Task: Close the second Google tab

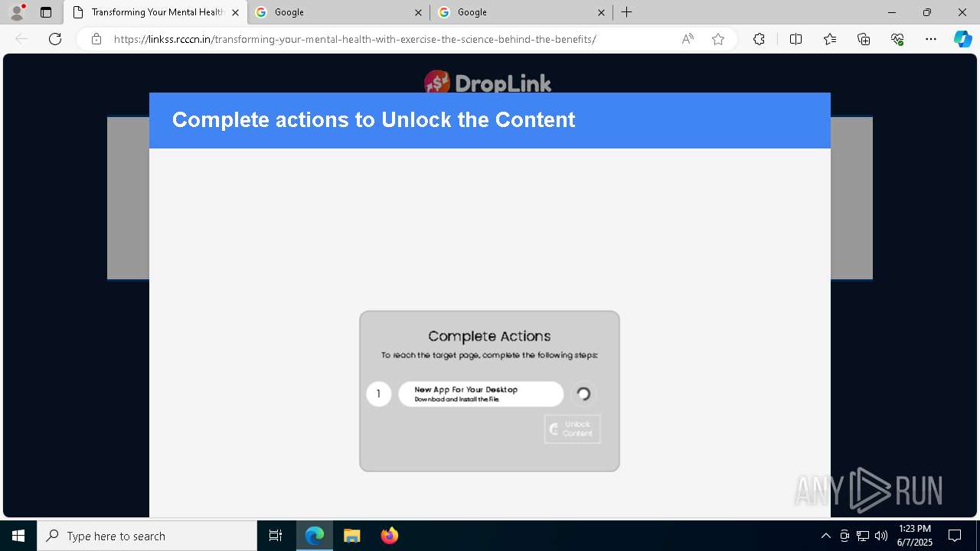Action: [601, 12]
